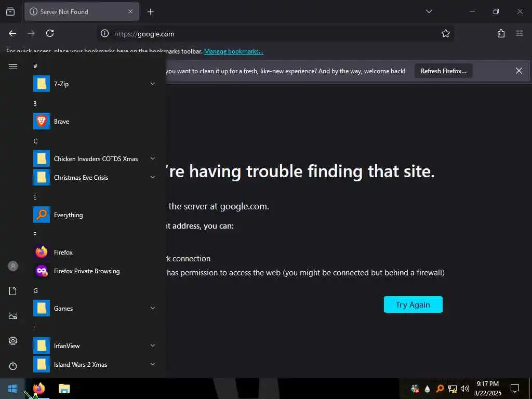Jump to the # letter header

[x=35, y=66]
